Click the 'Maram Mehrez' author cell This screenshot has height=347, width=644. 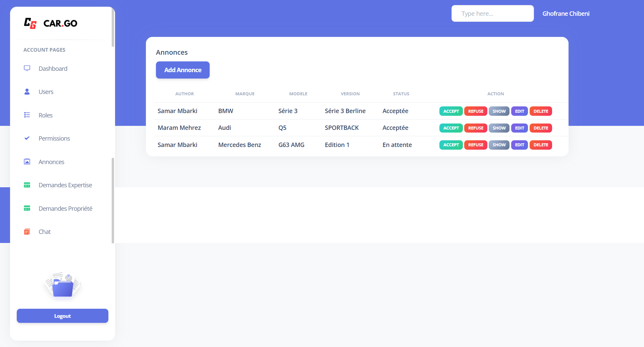point(179,128)
